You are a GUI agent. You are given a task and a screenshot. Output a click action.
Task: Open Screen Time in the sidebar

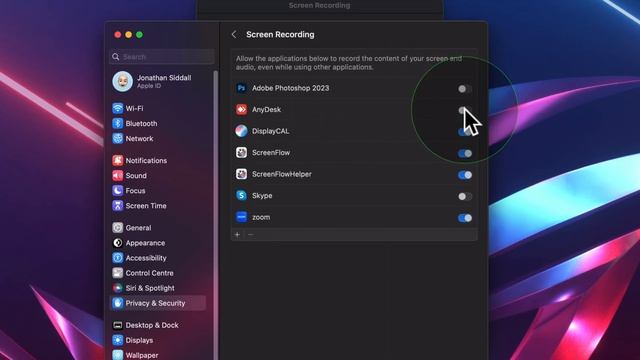pos(146,206)
